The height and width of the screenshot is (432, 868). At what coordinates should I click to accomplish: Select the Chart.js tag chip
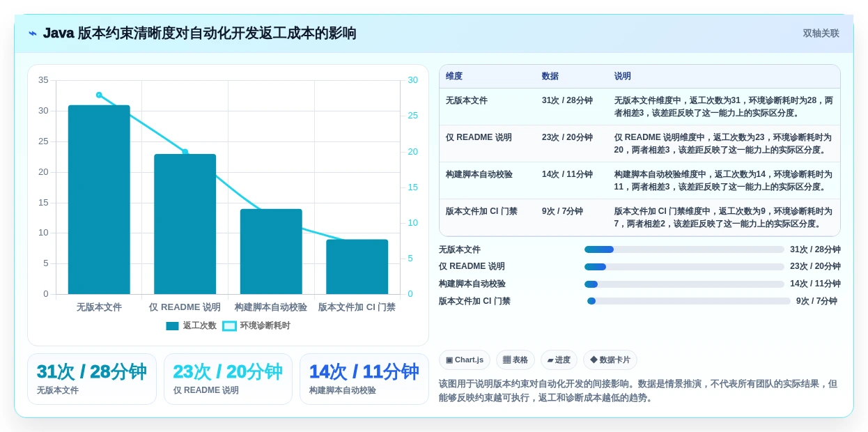click(465, 360)
